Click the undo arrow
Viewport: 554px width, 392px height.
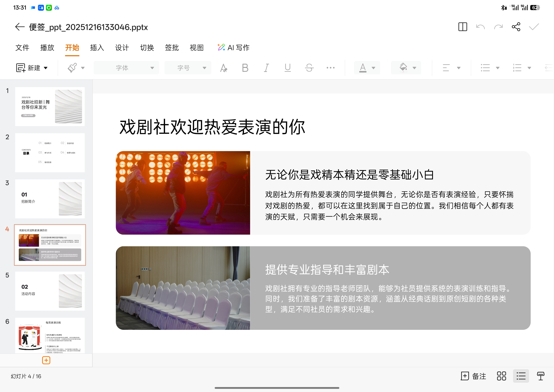click(x=480, y=27)
